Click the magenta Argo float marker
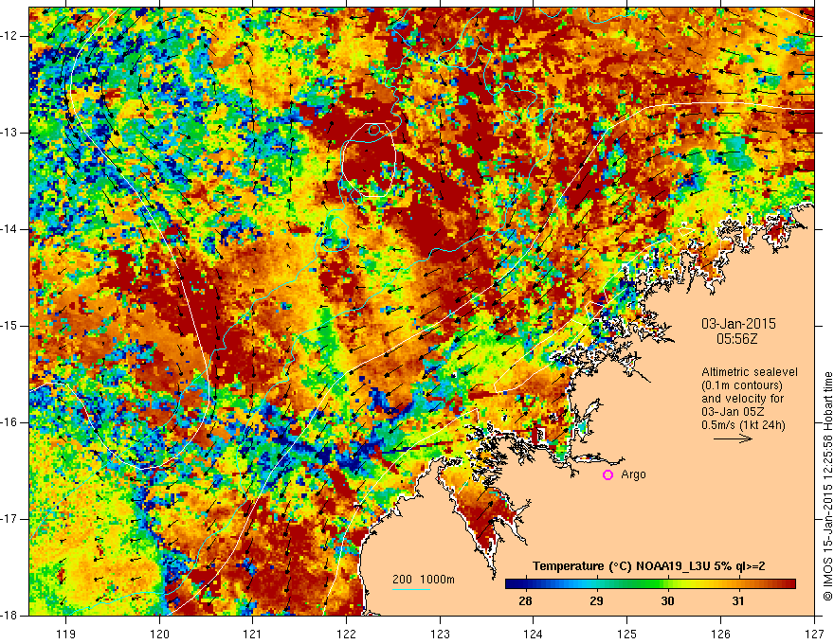The height and width of the screenshot is (644, 834). coord(607,475)
